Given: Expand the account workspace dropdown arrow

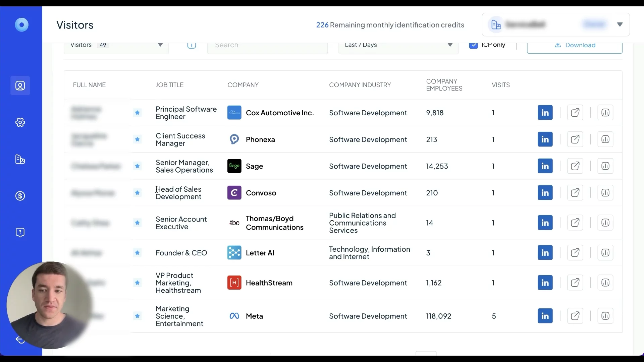Looking at the screenshot, I should (620, 24).
